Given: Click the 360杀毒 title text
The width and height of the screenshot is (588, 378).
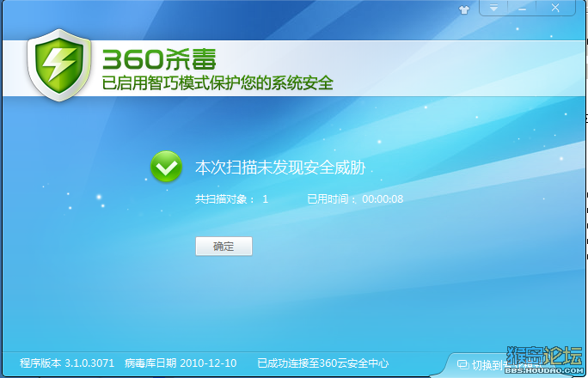Looking at the screenshot, I should (x=159, y=59).
